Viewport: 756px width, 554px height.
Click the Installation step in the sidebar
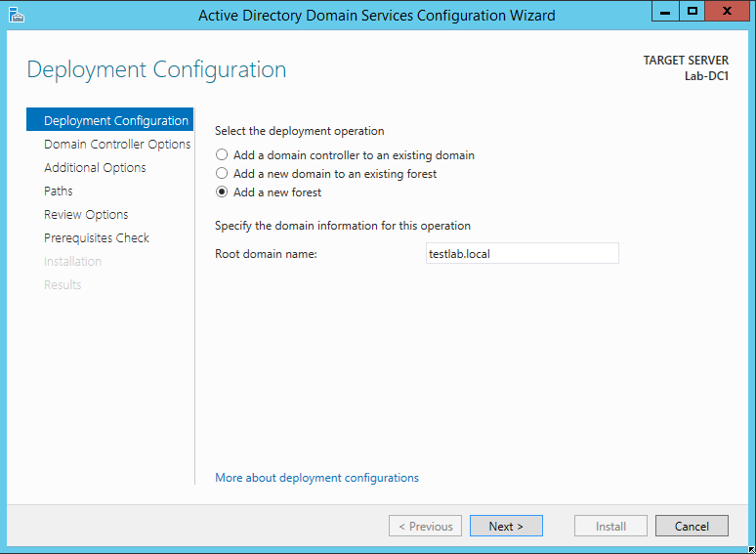pos(72,262)
